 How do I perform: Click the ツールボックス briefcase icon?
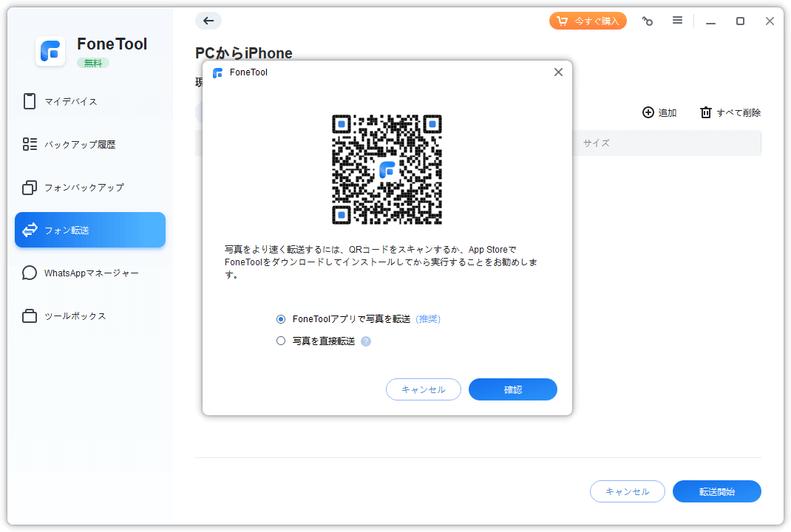click(30, 316)
